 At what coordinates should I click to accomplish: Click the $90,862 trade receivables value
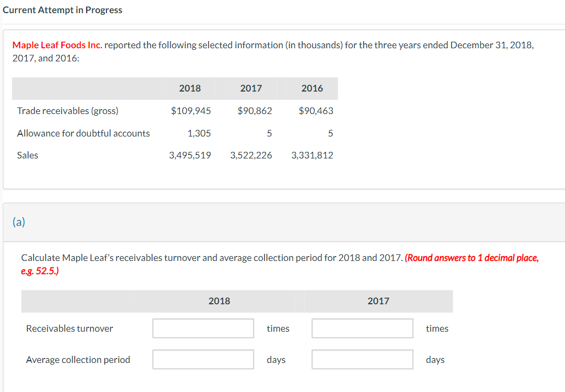pos(255,111)
